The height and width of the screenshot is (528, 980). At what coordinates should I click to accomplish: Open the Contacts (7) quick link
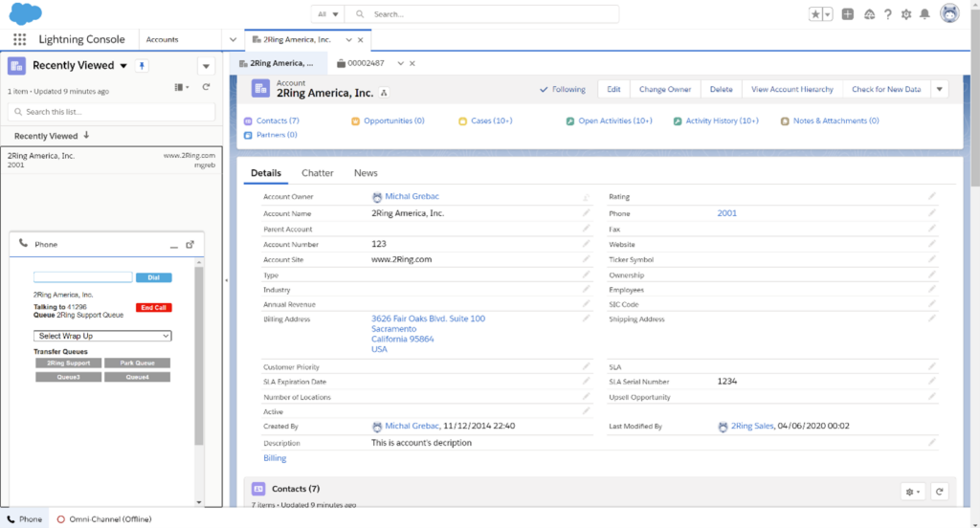point(278,121)
